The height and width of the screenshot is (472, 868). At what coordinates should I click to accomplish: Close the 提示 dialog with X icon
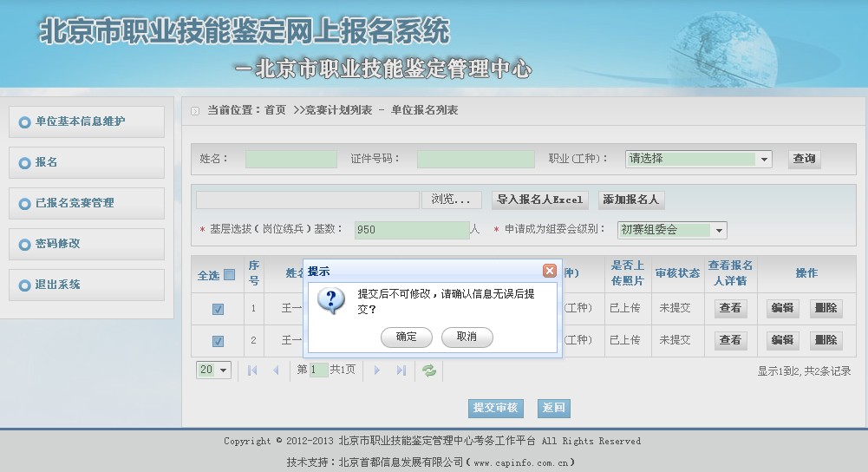click(x=549, y=271)
